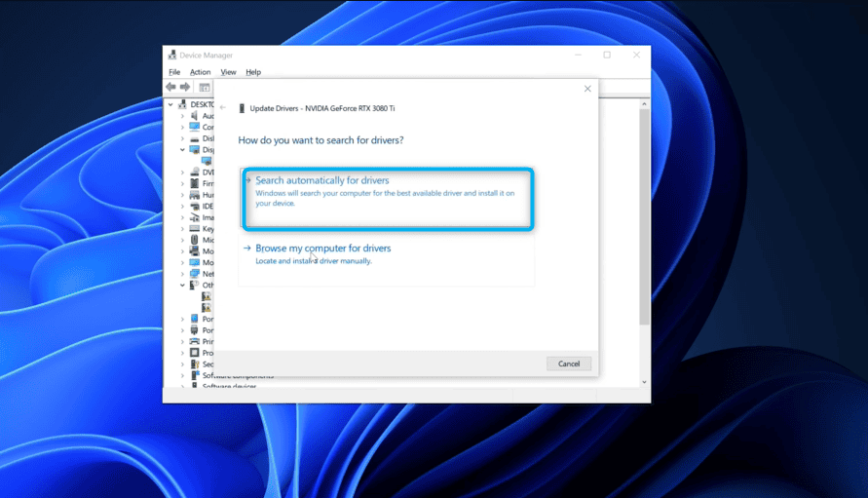This screenshot has height=498, width=868.
Task: Expand the Computer tree node
Action: pos(182,127)
